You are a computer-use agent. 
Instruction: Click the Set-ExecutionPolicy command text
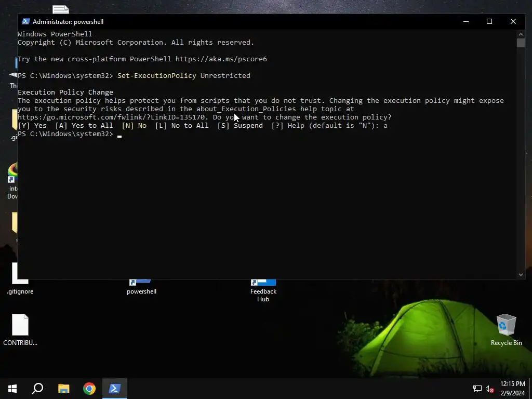[x=157, y=76]
